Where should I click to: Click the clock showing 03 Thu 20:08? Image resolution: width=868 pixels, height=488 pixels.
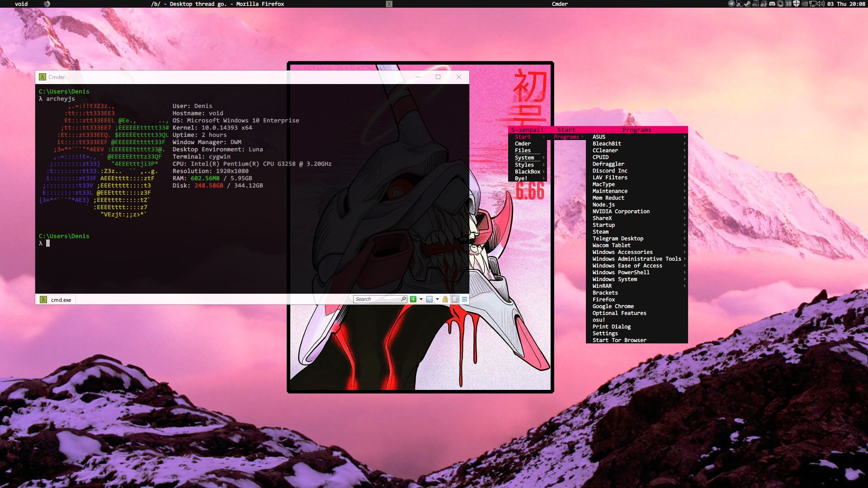coord(846,4)
